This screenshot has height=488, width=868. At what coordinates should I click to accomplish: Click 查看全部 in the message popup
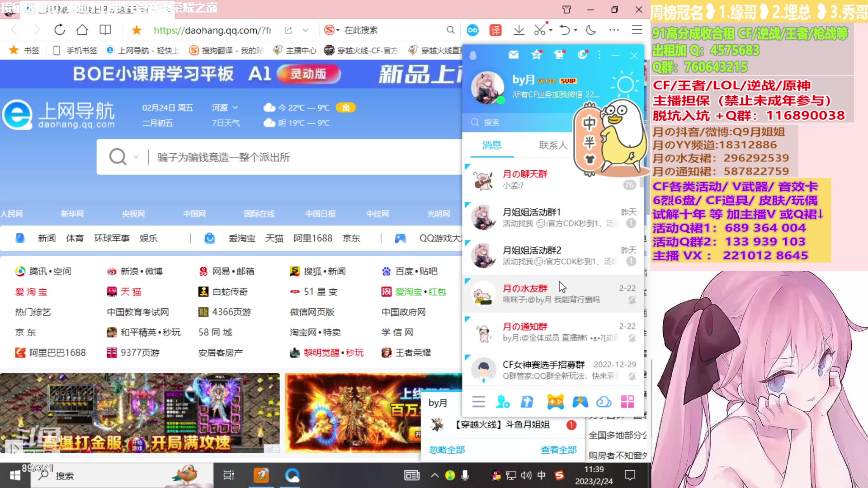tap(559, 450)
